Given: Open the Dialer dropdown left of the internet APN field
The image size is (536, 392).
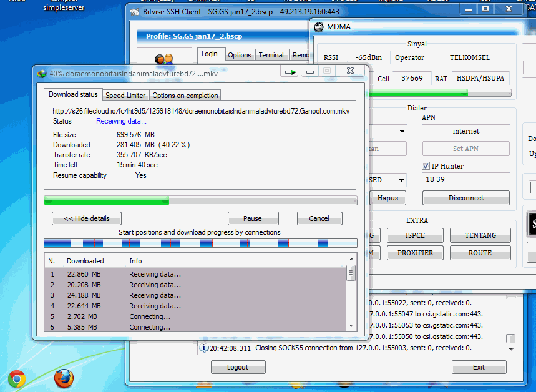Looking at the screenshot, I should pyautogui.click(x=402, y=131).
